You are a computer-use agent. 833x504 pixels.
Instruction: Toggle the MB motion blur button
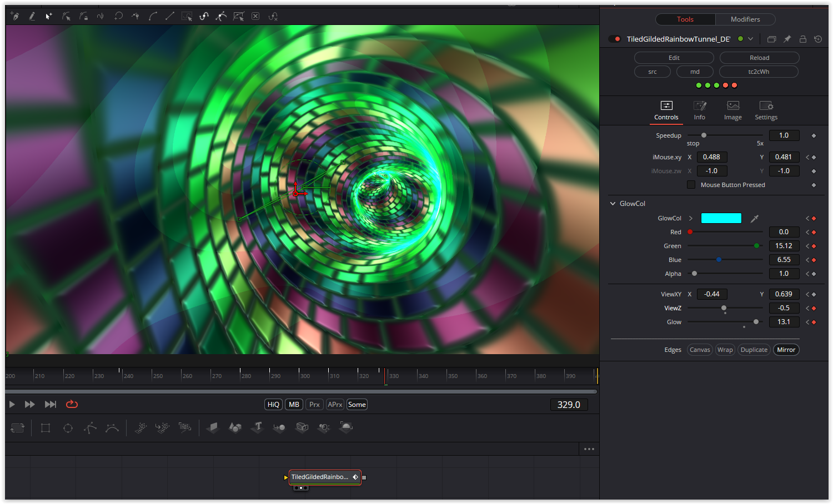tap(294, 405)
